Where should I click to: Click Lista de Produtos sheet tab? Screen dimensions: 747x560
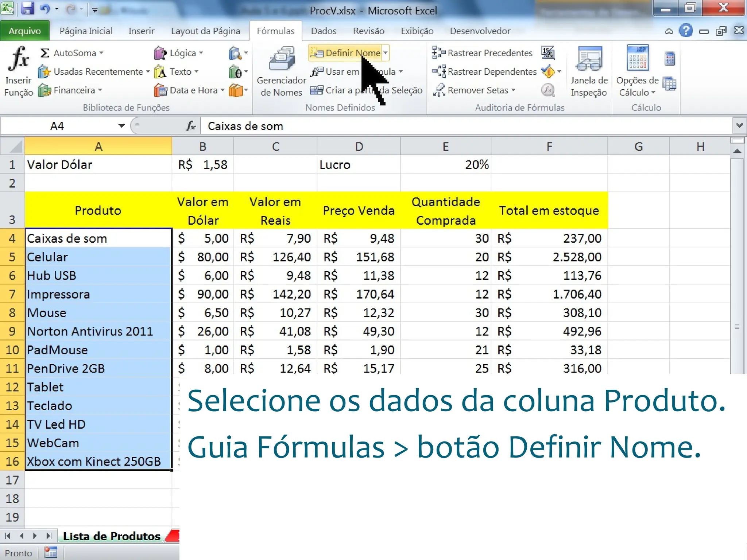112,536
